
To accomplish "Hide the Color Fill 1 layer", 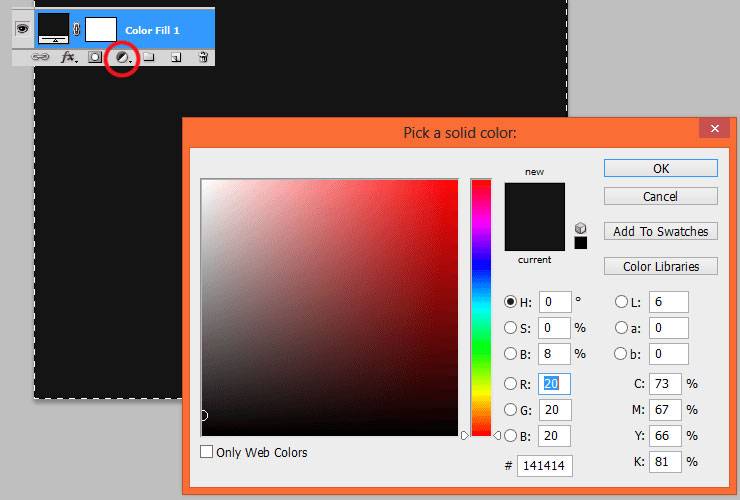I will coord(22,29).
